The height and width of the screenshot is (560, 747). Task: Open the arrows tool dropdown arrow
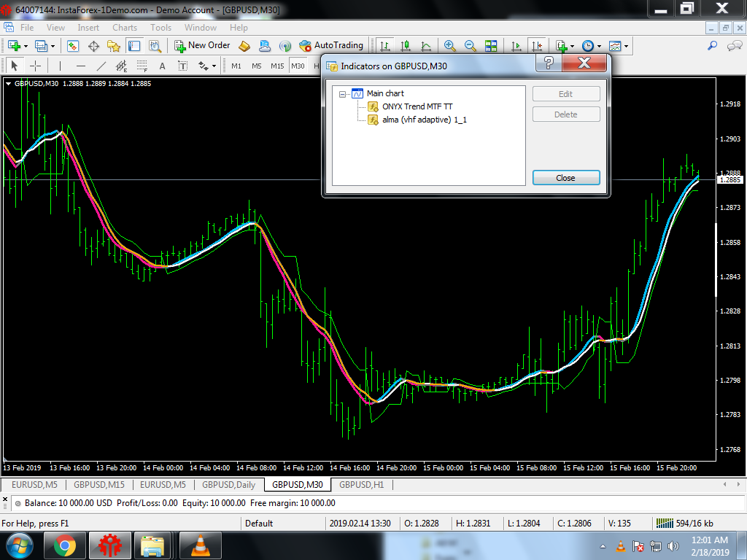click(214, 66)
